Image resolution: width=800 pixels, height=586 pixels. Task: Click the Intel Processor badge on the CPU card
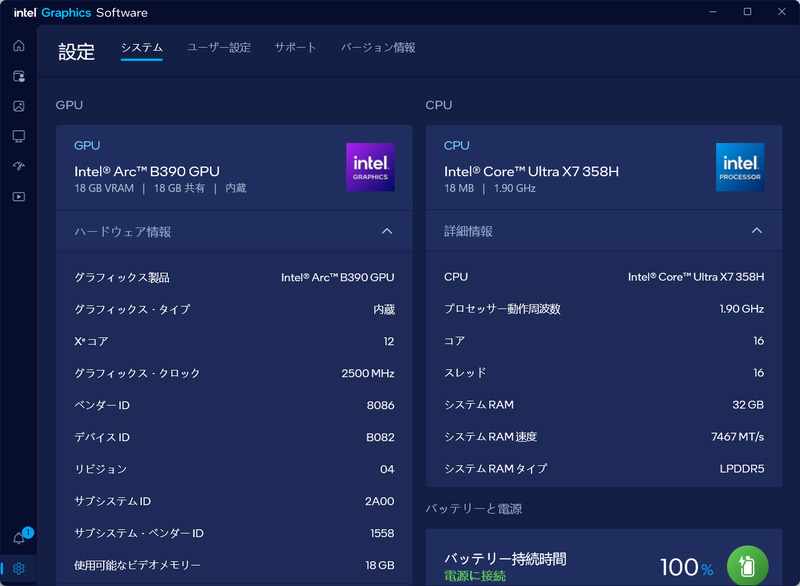tap(740, 167)
